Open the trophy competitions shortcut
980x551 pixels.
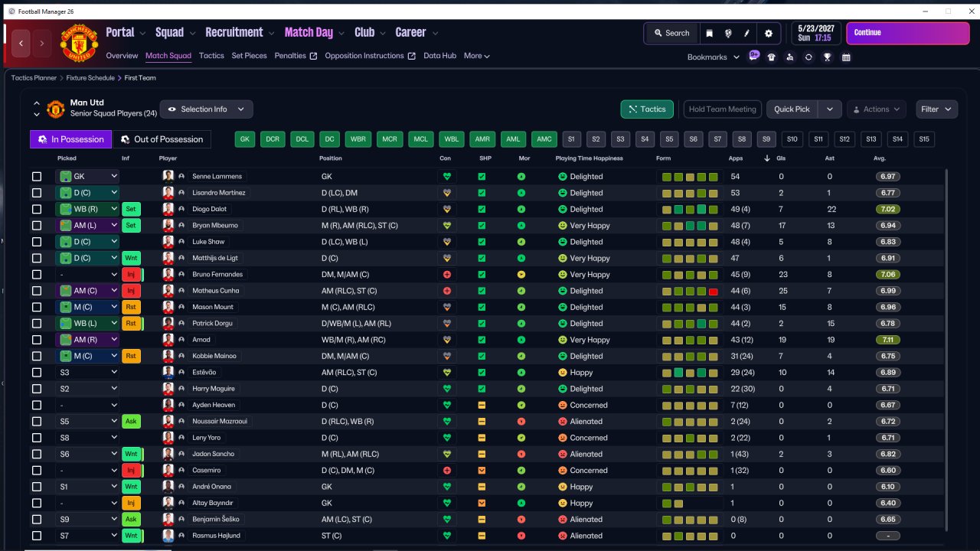(827, 57)
